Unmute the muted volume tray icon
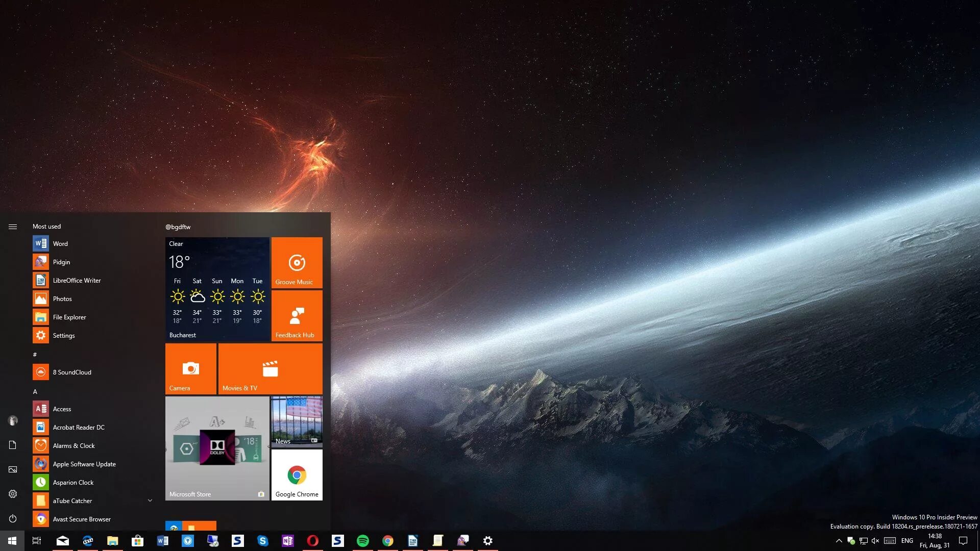Screen dimensions: 980x551 (x=875, y=541)
